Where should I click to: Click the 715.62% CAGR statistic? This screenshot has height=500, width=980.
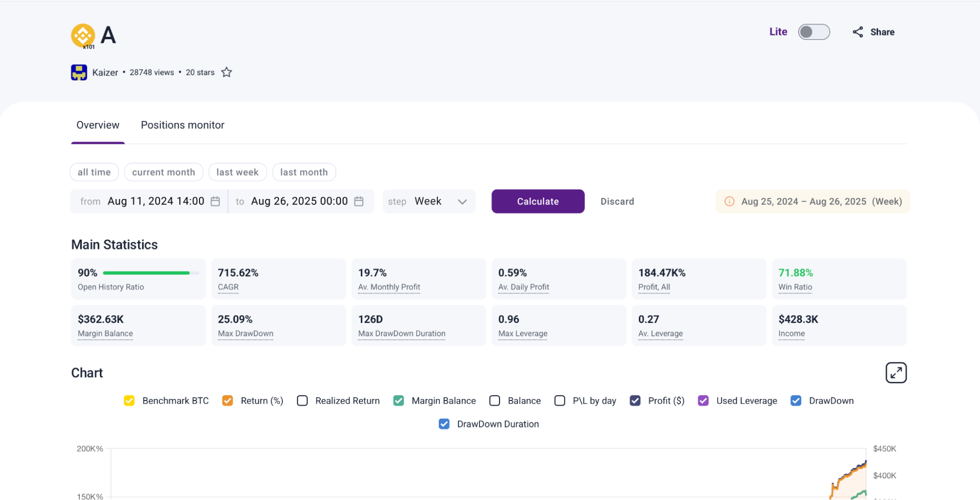(278, 279)
